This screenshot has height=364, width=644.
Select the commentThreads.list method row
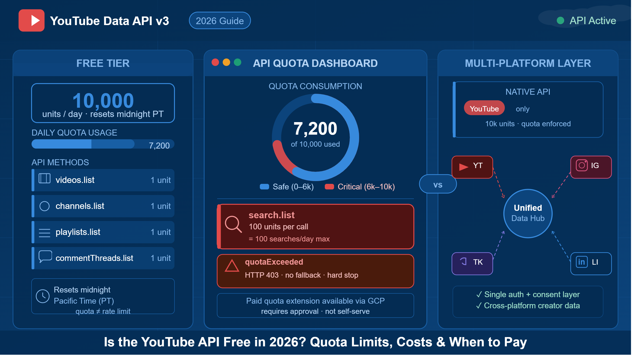103,258
